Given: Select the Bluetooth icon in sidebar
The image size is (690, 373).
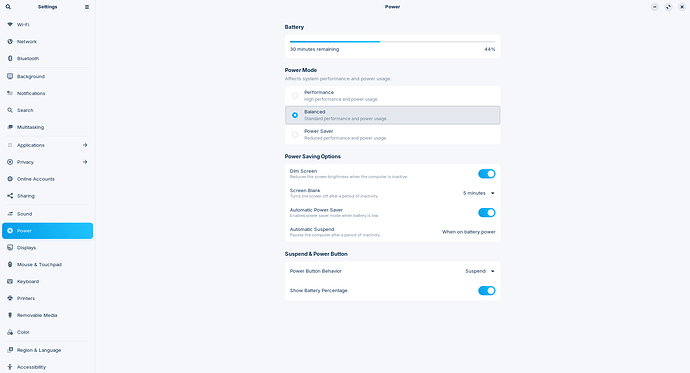Looking at the screenshot, I should (x=10, y=59).
